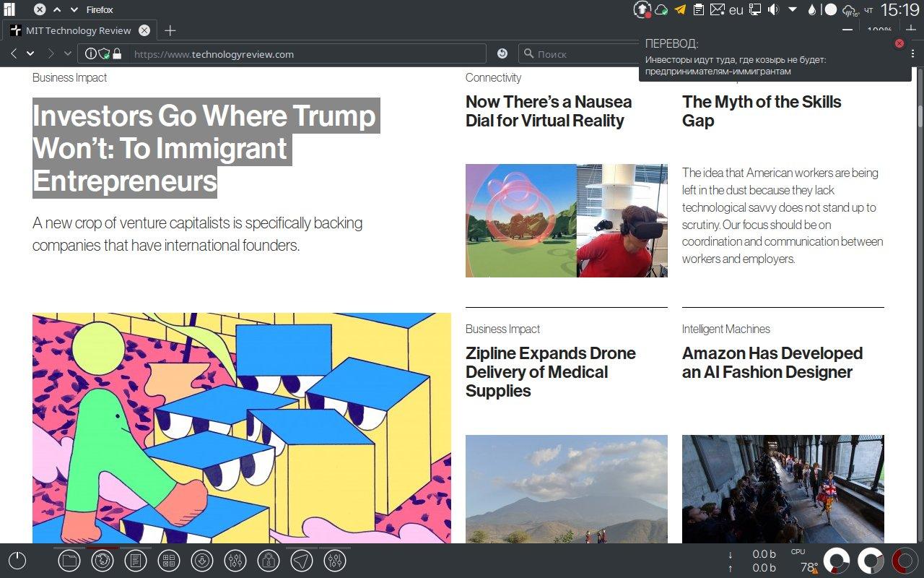The height and width of the screenshot is (578, 924).
Task: Click the tracking protection shield icon
Action: (103, 53)
